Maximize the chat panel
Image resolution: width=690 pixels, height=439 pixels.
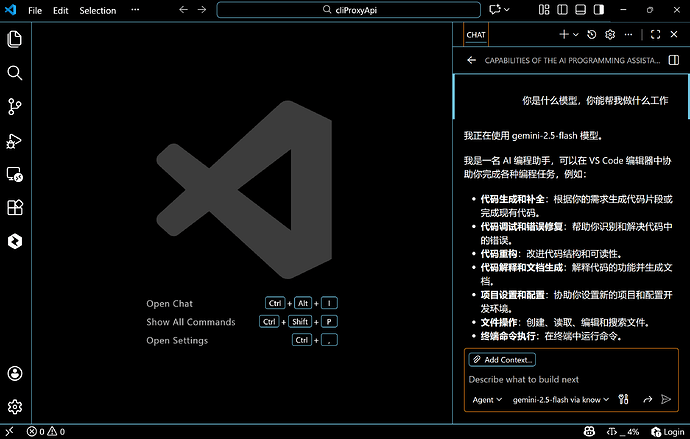click(x=655, y=34)
